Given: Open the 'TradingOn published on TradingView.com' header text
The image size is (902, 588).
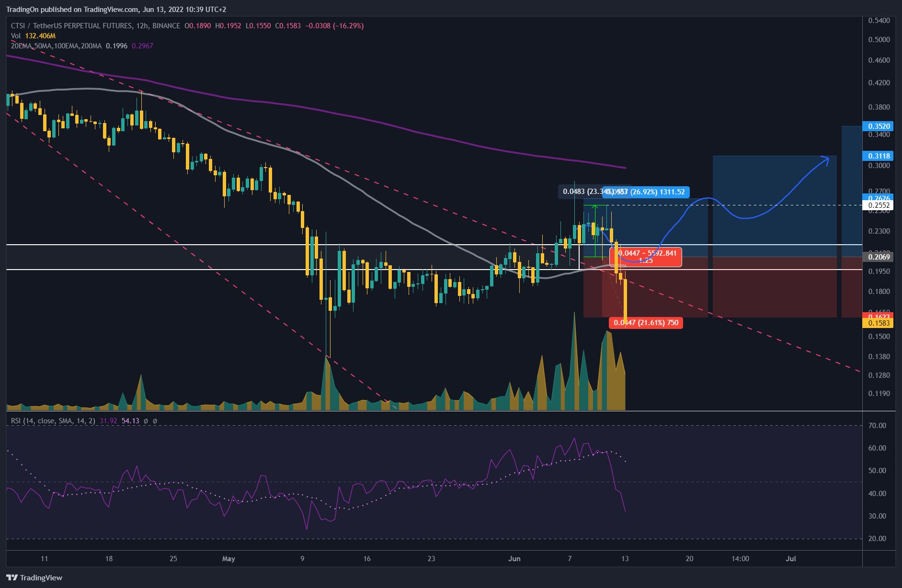Looking at the screenshot, I should tap(116, 9).
